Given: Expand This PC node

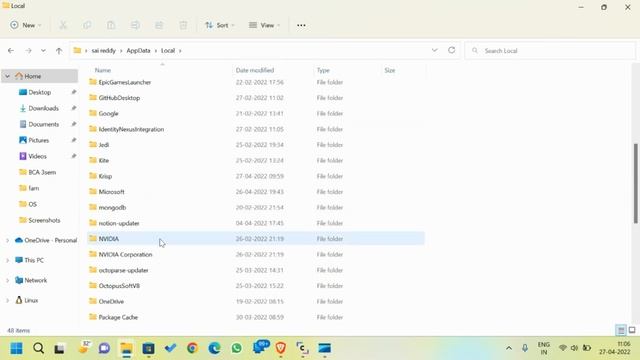Looking at the screenshot, I should click(7, 260).
